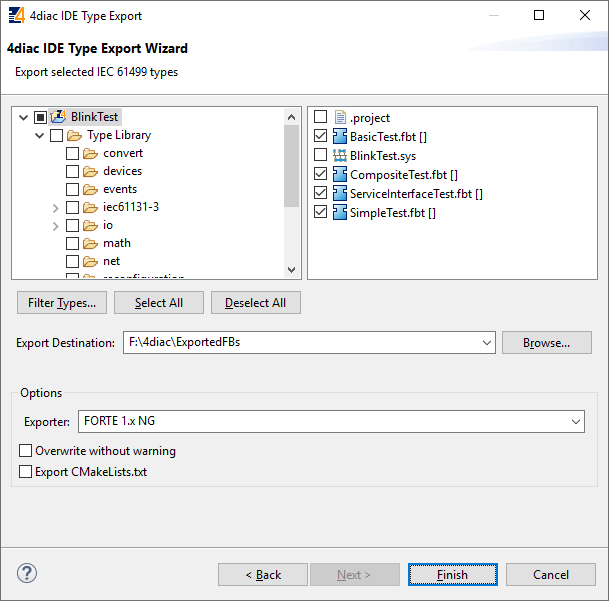The image size is (609, 601).
Task: Click the BlinkTest.sys system file icon
Action: 339,155
